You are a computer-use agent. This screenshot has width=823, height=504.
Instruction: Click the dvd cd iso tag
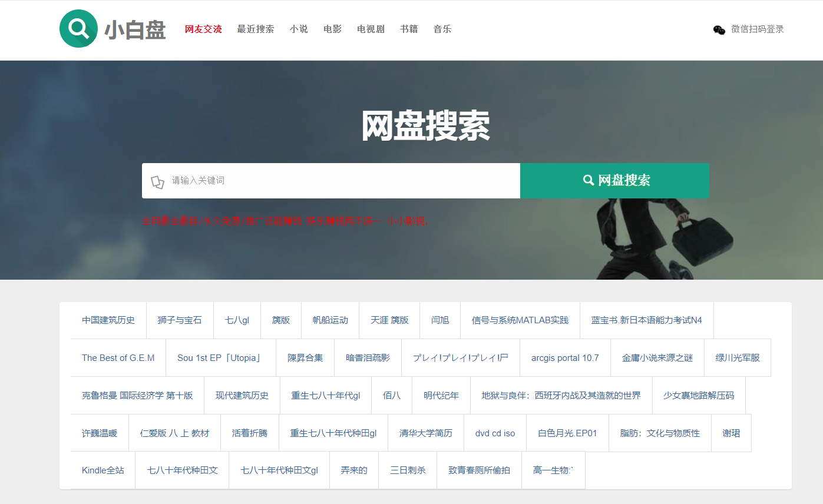tap(495, 433)
